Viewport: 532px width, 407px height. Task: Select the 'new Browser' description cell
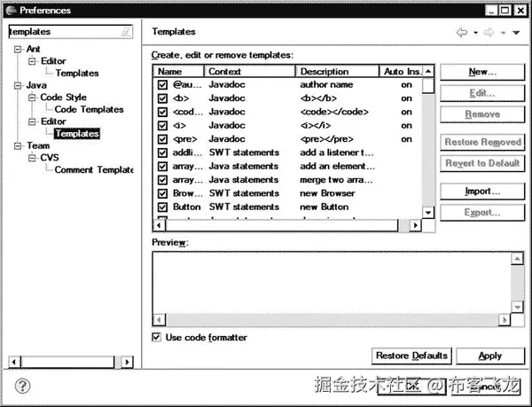coord(327,193)
